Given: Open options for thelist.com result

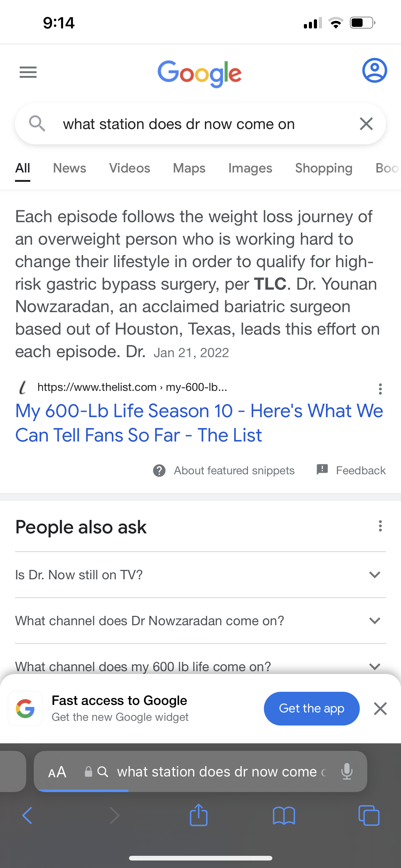Looking at the screenshot, I should pyautogui.click(x=380, y=389).
